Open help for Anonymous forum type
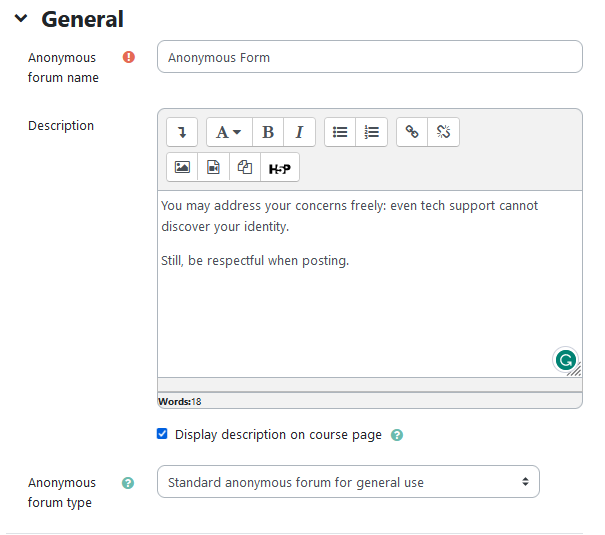The width and height of the screenshot is (605, 535). point(128,483)
